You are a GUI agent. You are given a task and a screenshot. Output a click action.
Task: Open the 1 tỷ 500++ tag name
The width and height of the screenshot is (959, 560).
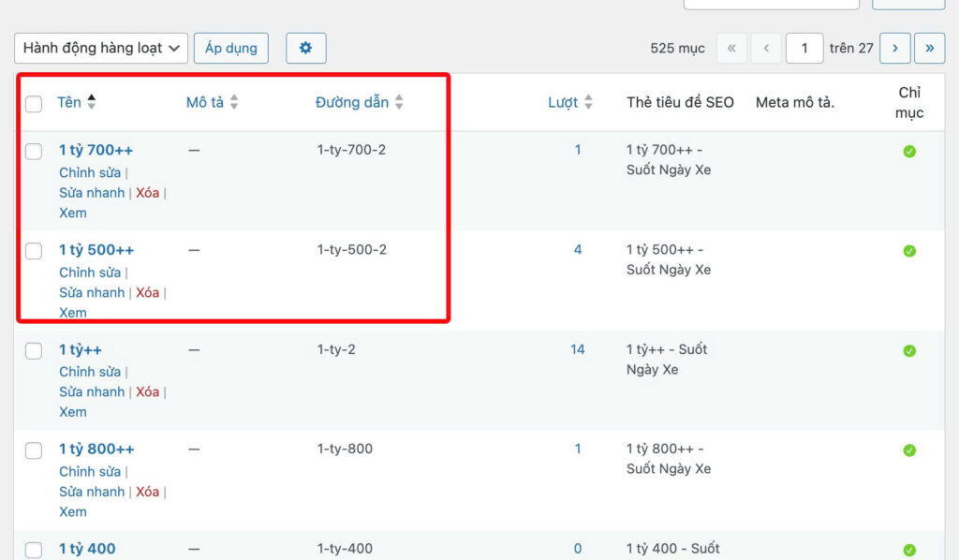96,249
